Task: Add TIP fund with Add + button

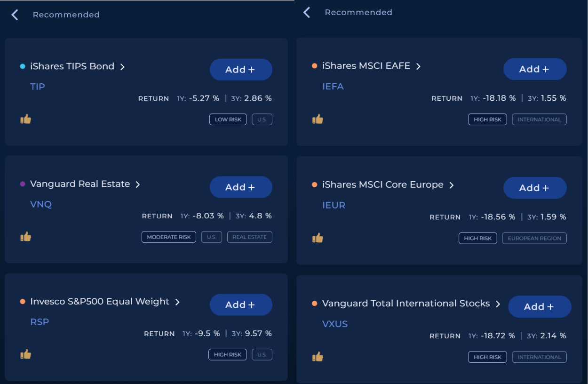Action: pyautogui.click(x=241, y=70)
